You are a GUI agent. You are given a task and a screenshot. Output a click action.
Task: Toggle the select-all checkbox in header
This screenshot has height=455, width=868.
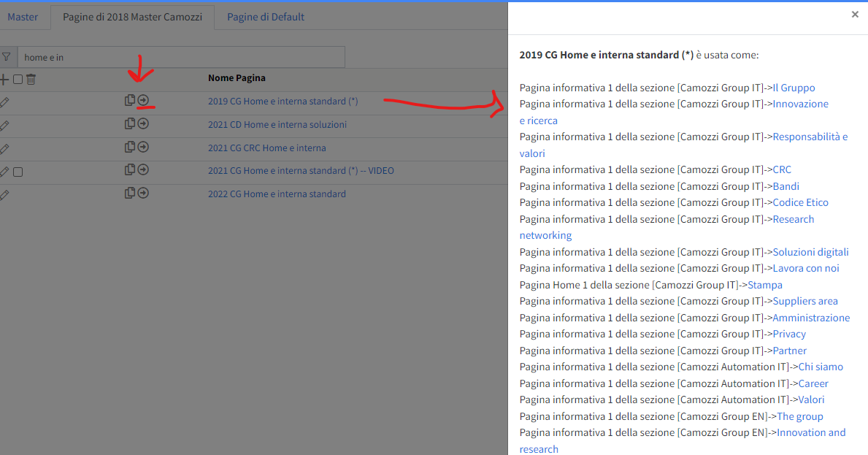pyautogui.click(x=18, y=79)
